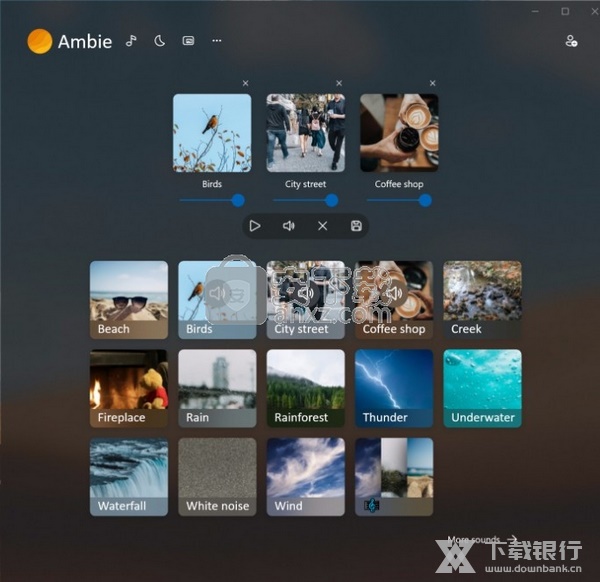This screenshot has height=582, width=600.
Task: Toggle the Coffee shop sound tile in the grid
Action: 394,300
